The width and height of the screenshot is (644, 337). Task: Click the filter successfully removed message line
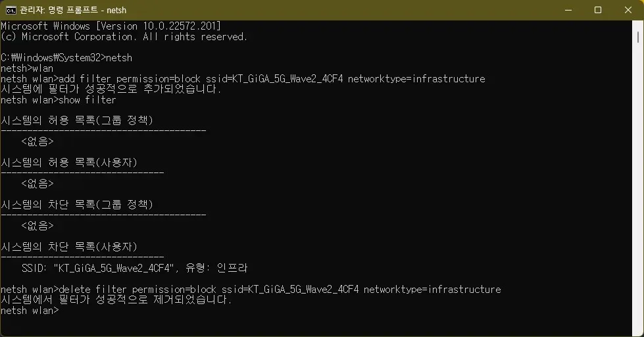pyautogui.click(x=116, y=300)
